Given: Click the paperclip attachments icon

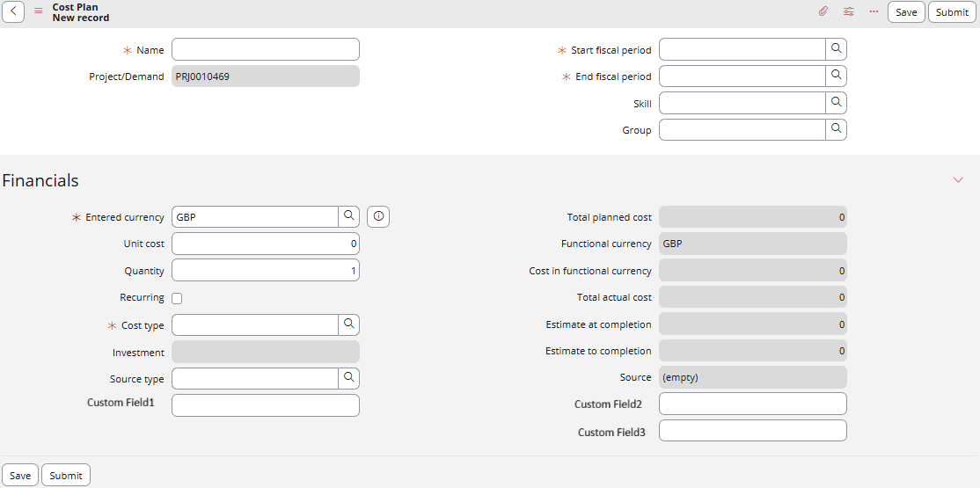Looking at the screenshot, I should pyautogui.click(x=823, y=11).
